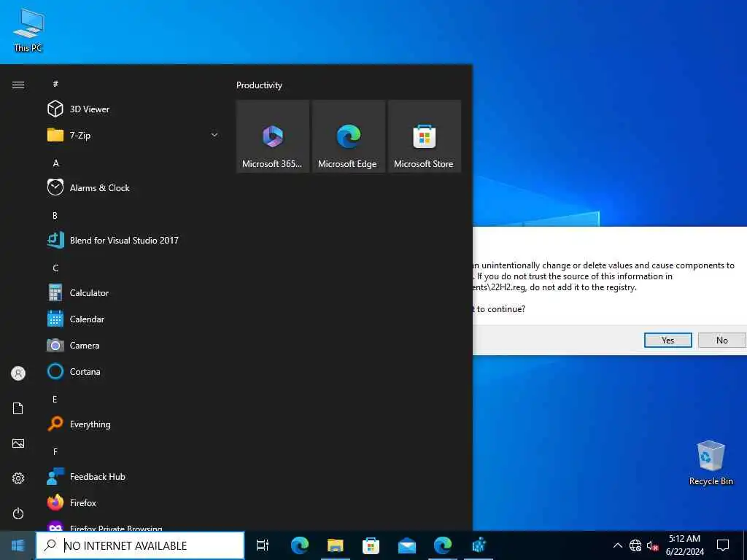Screen dimensions: 747x560
Task: Open the clock showing 5:12 AM
Action: 684,545
